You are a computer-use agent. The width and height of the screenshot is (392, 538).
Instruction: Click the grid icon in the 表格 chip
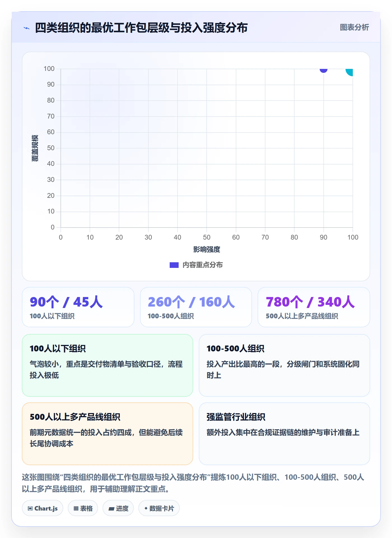coord(76,509)
